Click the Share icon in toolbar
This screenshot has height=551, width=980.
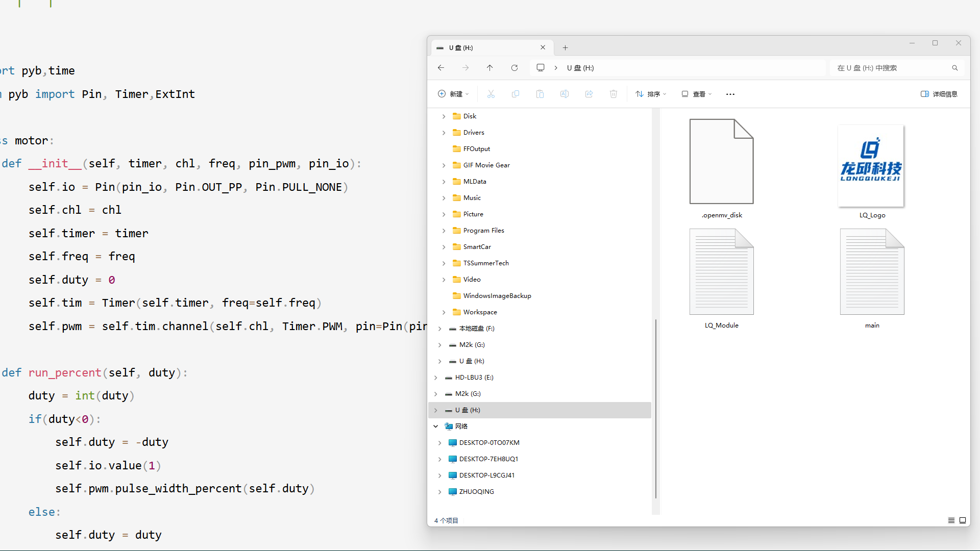pyautogui.click(x=589, y=94)
